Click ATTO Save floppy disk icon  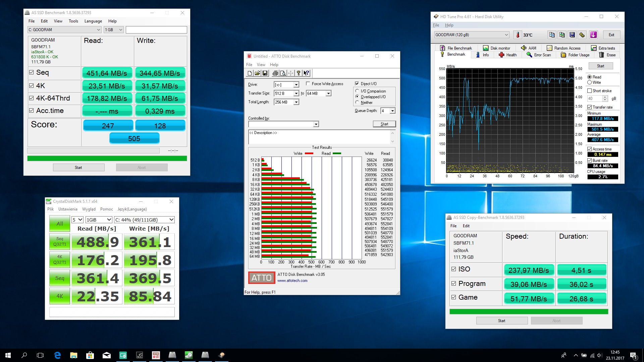click(265, 73)
